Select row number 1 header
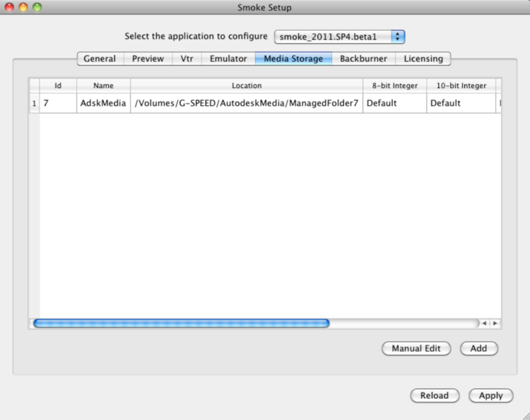The height and width of the screenshot is (420, 530). (35, 103)
